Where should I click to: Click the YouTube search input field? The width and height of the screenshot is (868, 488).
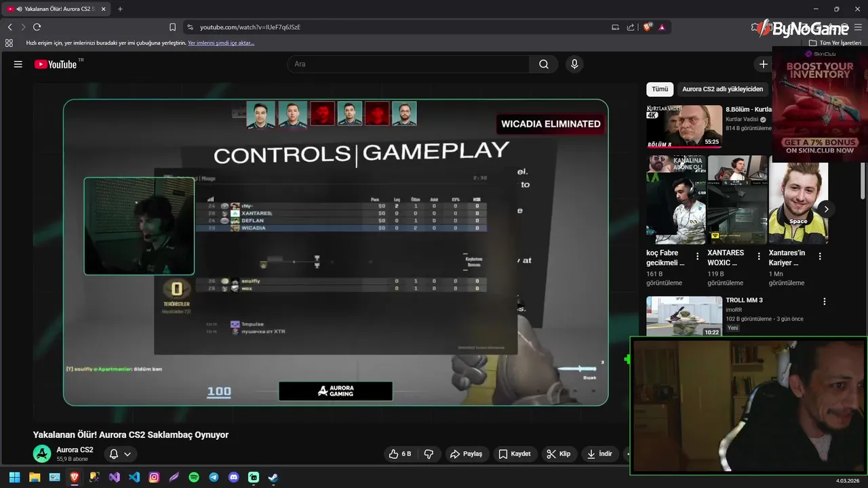(409, 64)
